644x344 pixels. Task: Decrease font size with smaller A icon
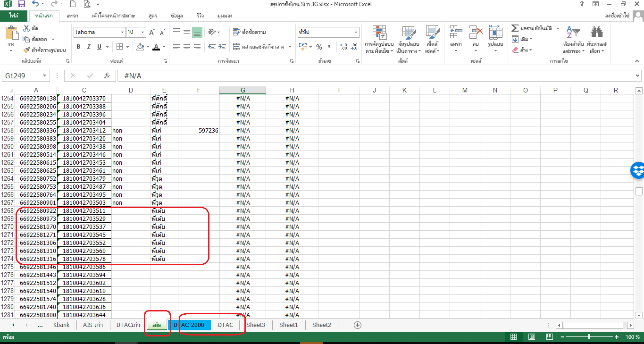(x=162, y=32)
